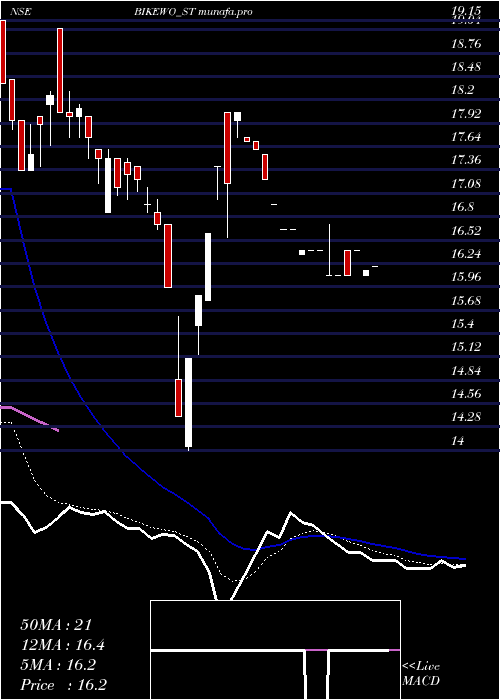Select the 14.28 price axis label

pos(466,417)
